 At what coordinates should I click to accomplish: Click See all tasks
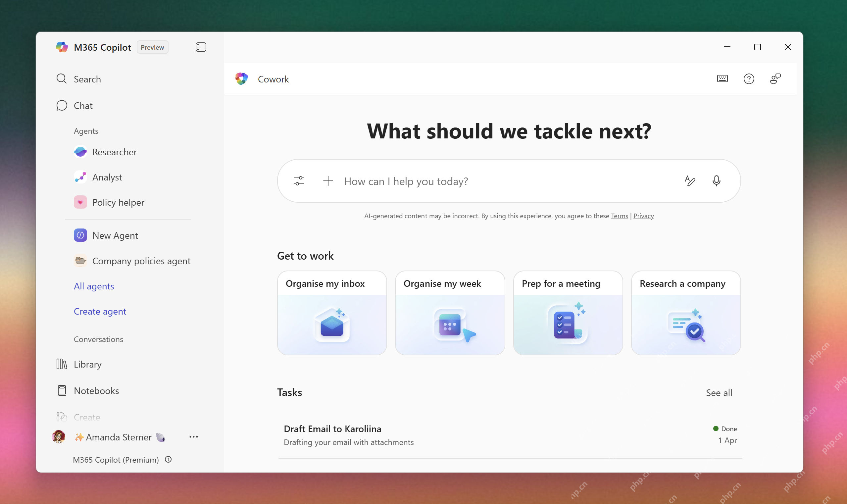pyautogui.click(x=719, y=393)
